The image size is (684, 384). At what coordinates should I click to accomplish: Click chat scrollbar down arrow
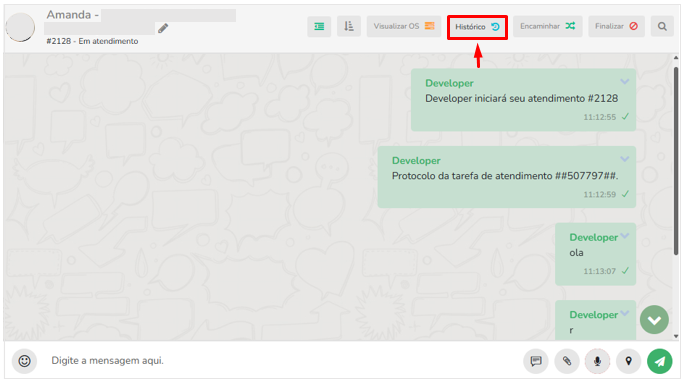pos(676,336)
